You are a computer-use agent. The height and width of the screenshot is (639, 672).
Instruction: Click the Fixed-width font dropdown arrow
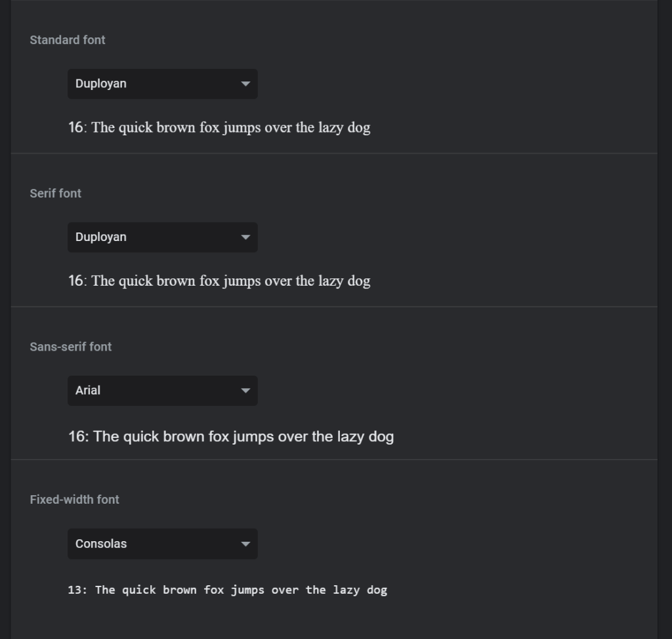tap(245, 544)
